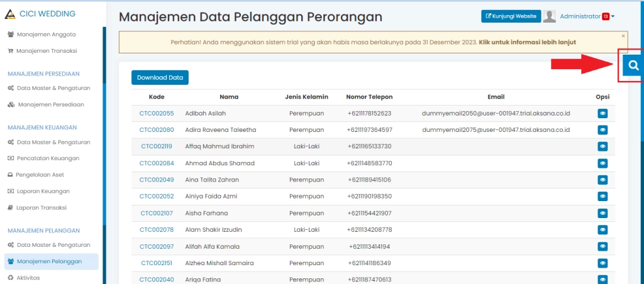
Task: Open Manajemen Transaksi in sidebar
Action: (x=42, y=51)
